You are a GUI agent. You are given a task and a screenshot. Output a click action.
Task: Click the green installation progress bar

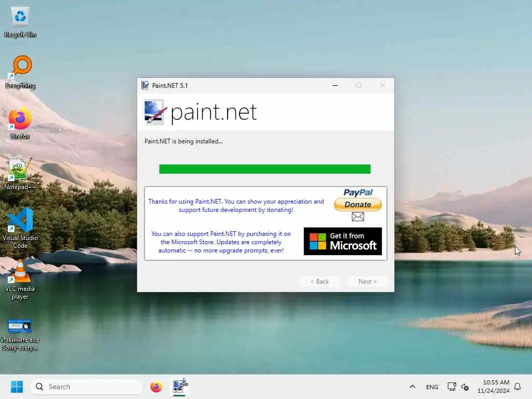click(264, 169)
